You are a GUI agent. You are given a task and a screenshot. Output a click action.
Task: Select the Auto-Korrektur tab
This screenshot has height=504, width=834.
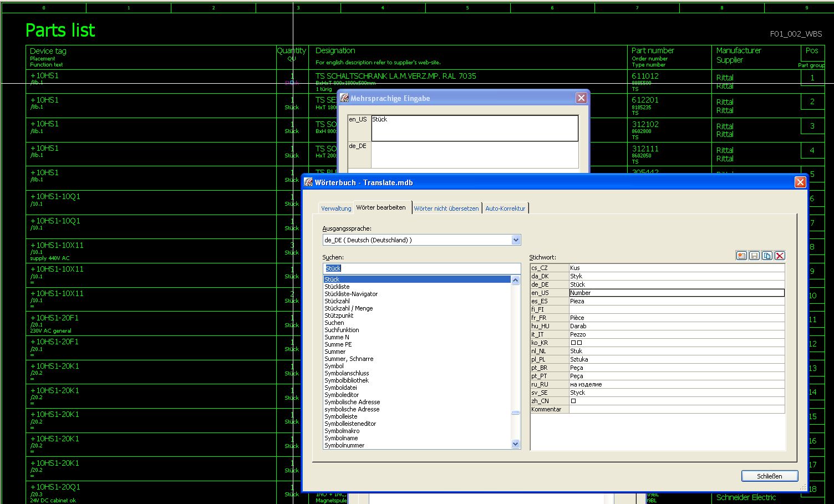[x=505, y=208]
